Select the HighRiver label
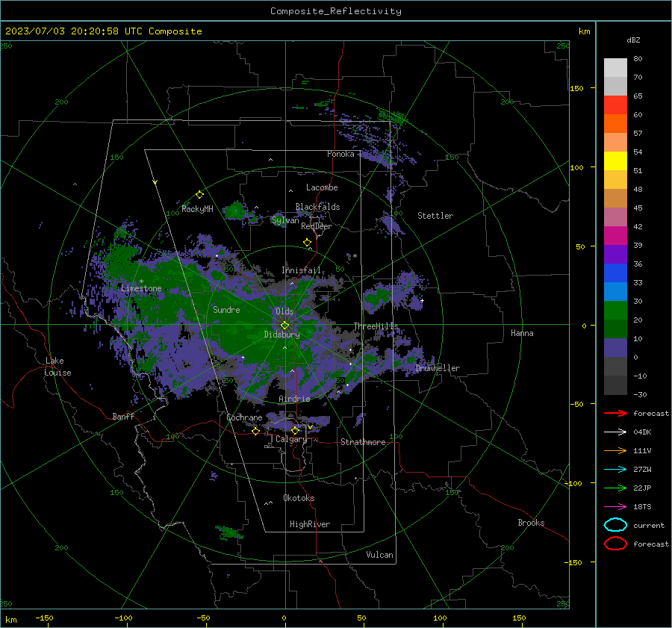The width and height of the screenshot is (672, 628). click(x=309, y=524)
